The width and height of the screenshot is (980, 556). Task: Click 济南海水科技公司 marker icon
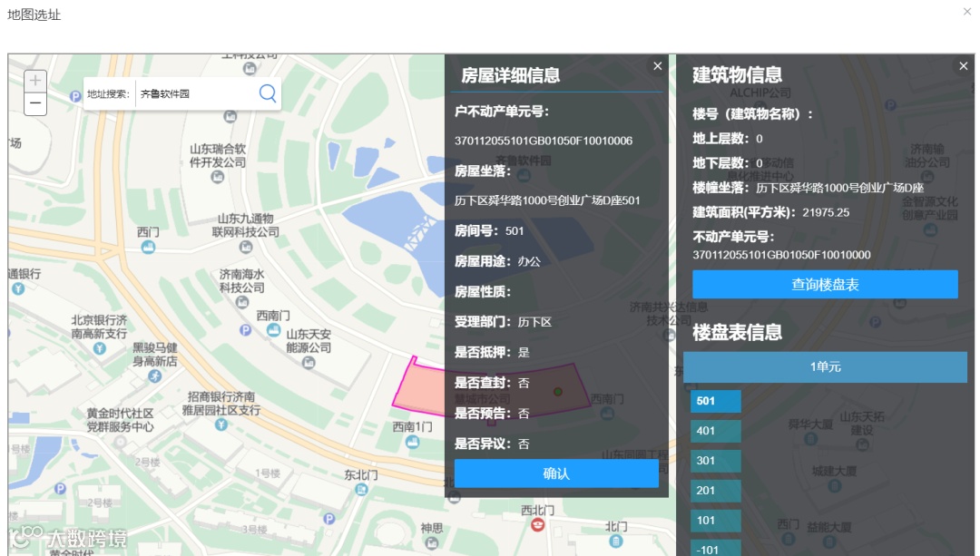click(x=242, y=302)
